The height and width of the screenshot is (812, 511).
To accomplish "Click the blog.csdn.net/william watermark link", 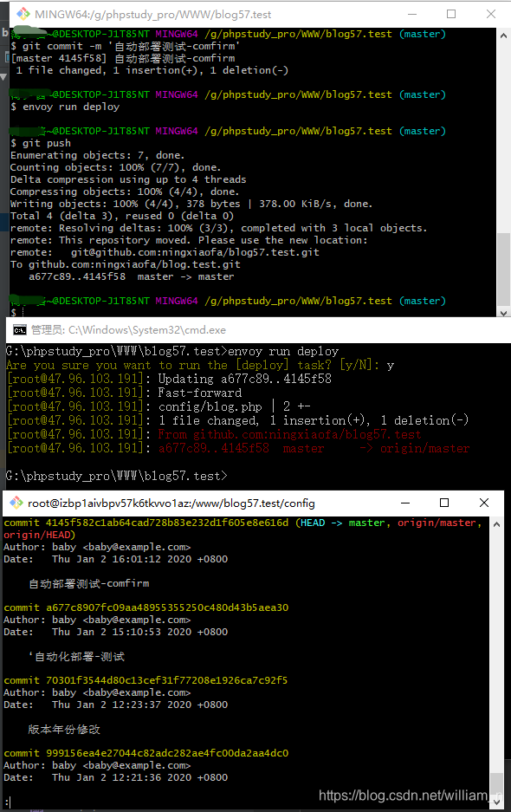I will coord(405,795).
